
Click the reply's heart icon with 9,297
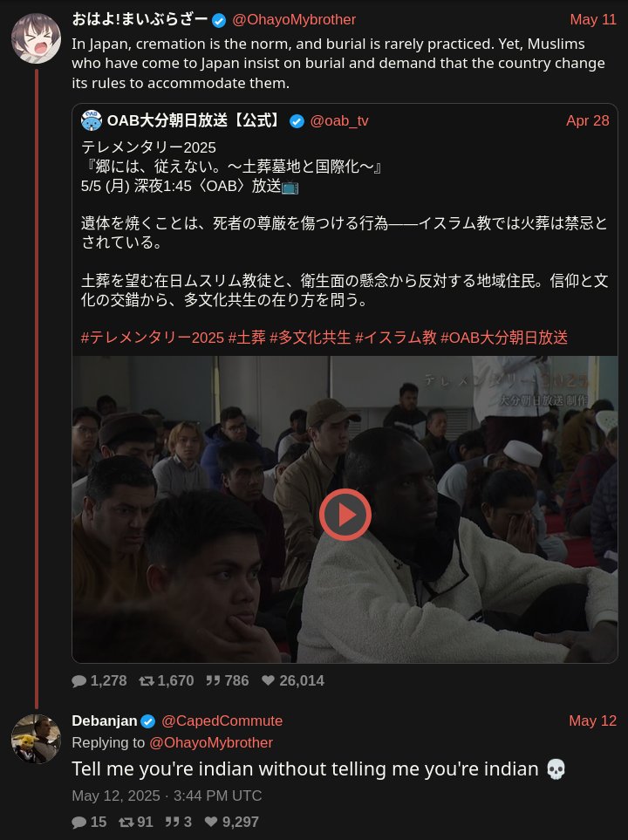coord(211,822)
